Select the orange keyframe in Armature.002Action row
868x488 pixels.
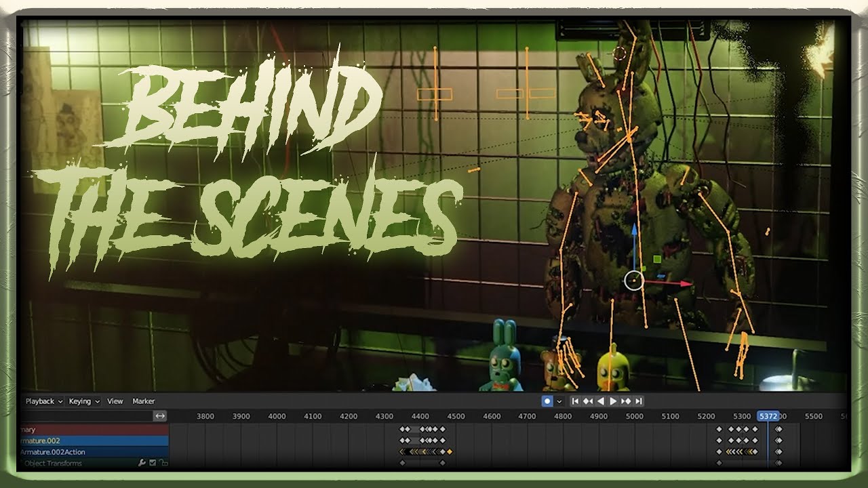pos(449,451)
